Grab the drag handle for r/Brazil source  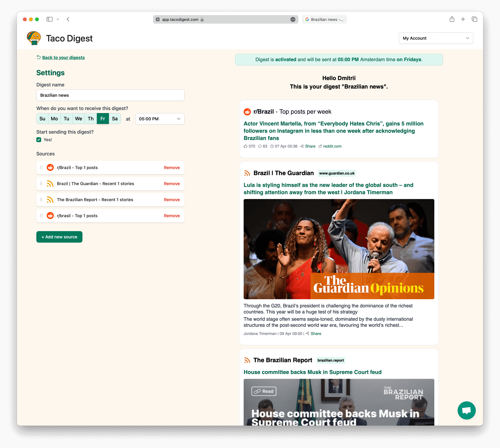pyautogui.click(x=41, y=167)
